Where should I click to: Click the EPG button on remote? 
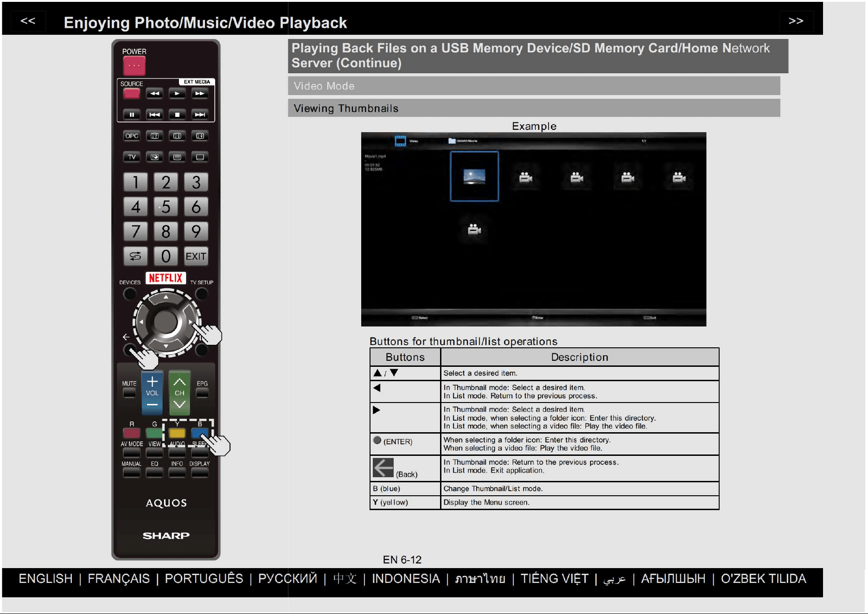pos(202,393)
